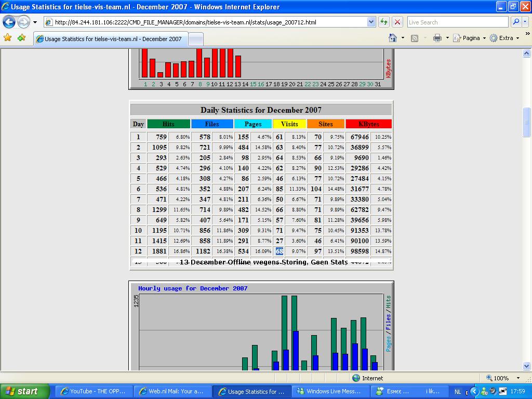Open the recent pages dropdown next to Forward
Image resolution: width=532 pixels, height=399 pixels.
[35, 22]
